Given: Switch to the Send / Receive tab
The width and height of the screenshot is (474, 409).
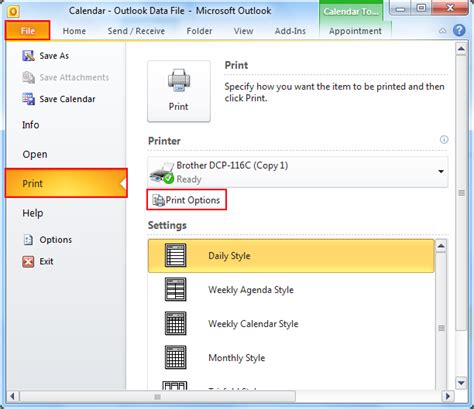Looking at the screenshot, I should 136,31.
